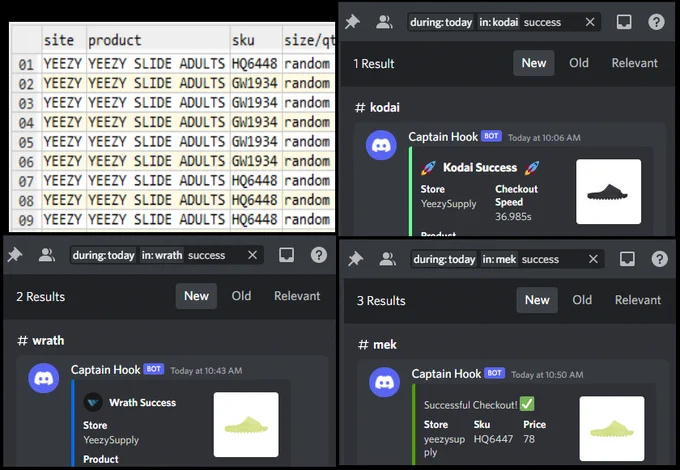Open inbox icon in the mek panel

[x=627, y=259]
